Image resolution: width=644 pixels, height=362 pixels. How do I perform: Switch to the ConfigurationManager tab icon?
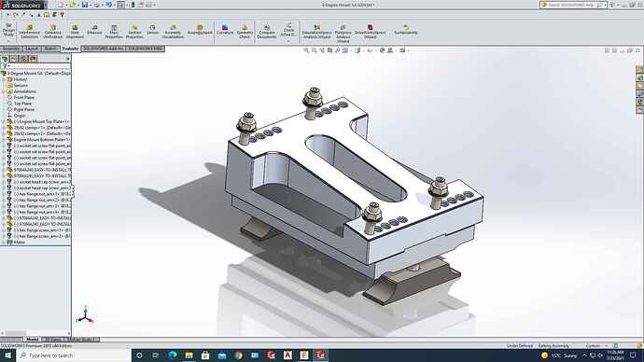coord(24,59)
